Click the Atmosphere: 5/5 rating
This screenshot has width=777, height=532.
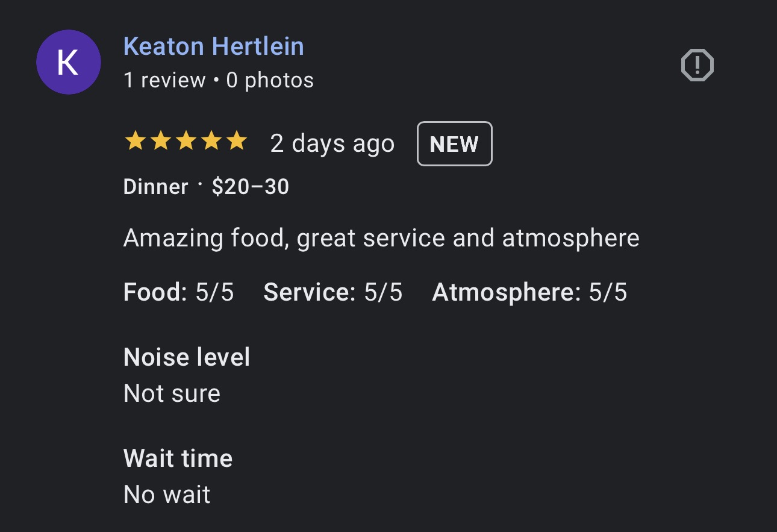(x=529, y=293)
